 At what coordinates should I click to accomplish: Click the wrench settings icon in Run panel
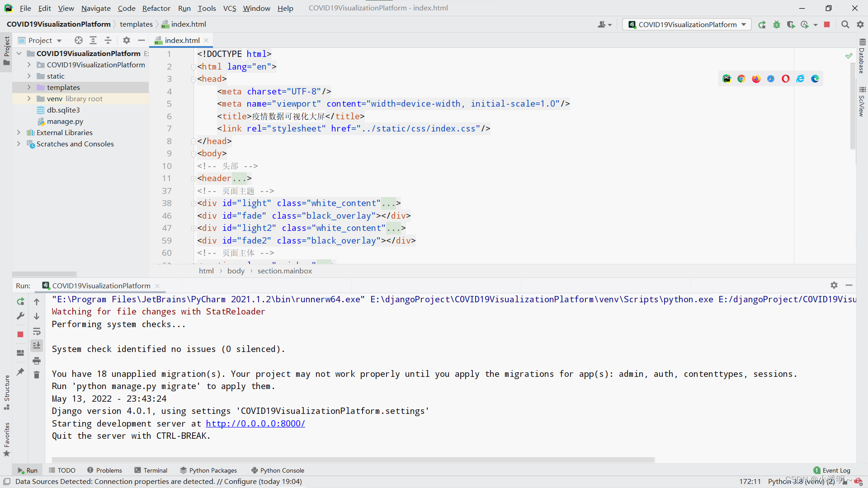click(20, 316)
